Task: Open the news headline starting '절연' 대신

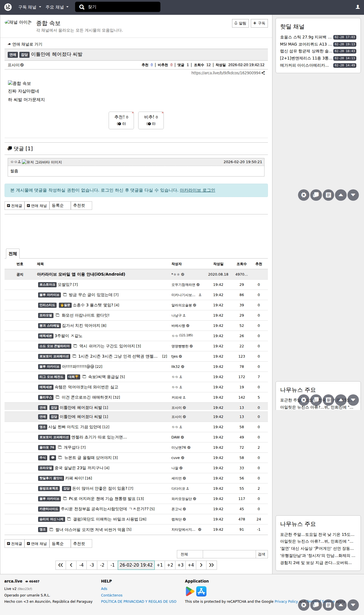Action: point(317,548)
